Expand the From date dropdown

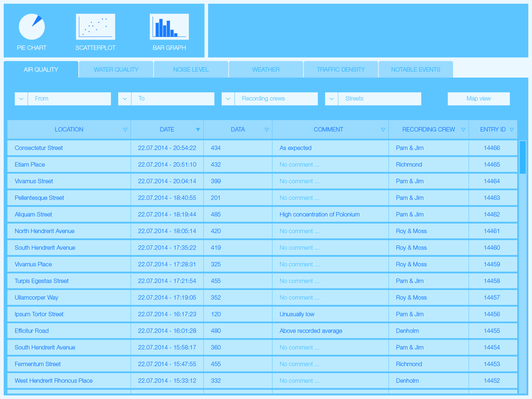(21, 99)
